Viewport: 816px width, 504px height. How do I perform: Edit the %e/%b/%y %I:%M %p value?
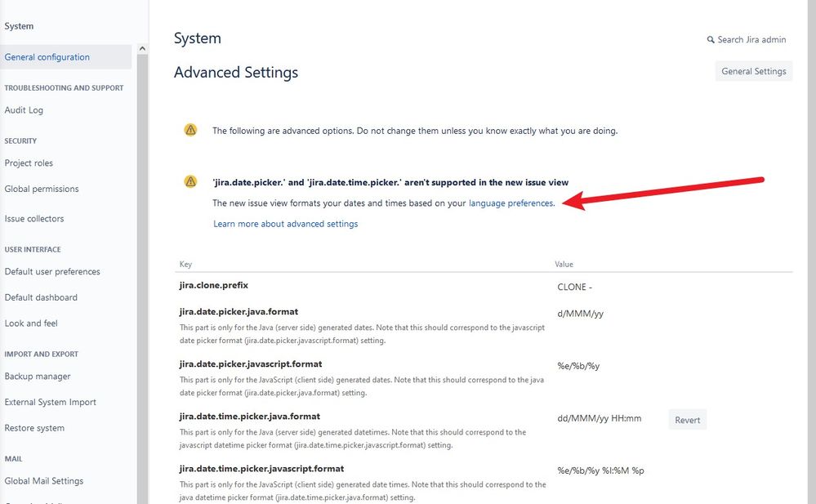pos(600,471)
